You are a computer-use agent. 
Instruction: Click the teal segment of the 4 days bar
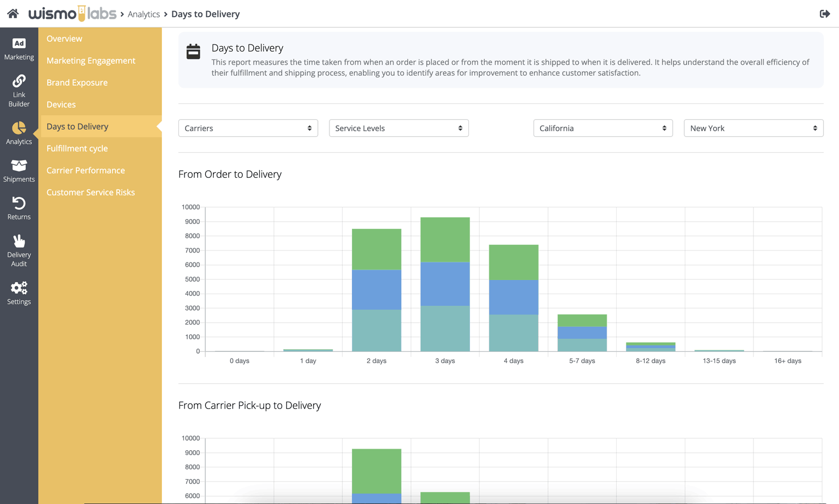click(513, 333)
